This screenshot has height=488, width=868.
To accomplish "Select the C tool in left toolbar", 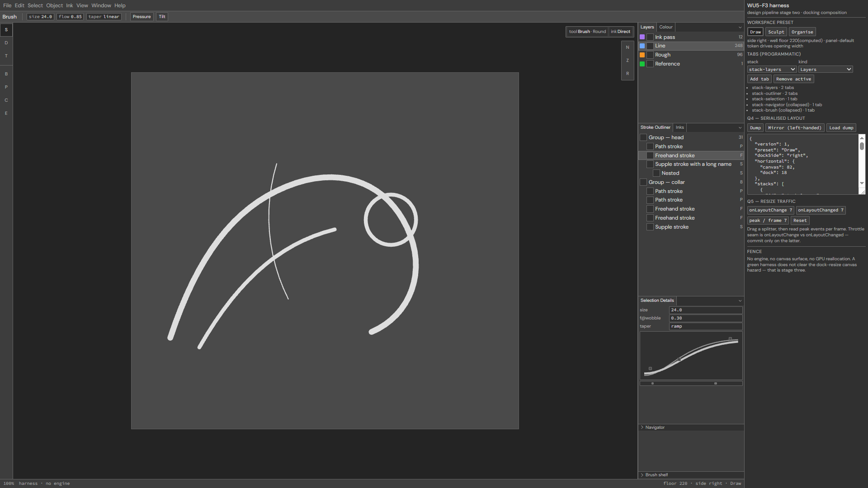I will tap(6, 100).
